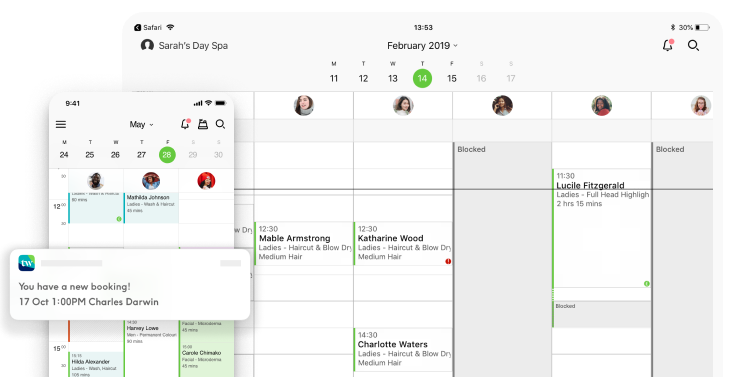Click the red alert icon on Katharine Wood booking
This screenshot has height=377, width=730.
click(x=448, y=261)
